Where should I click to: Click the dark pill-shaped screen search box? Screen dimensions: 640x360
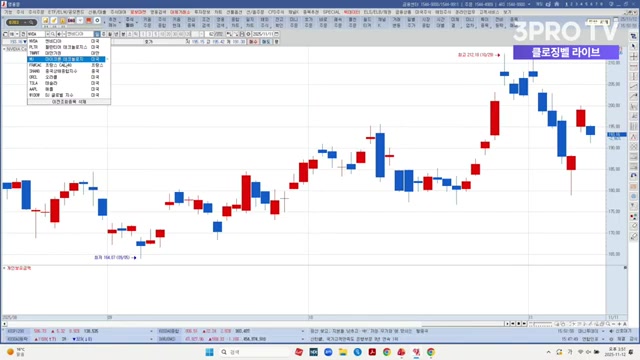(22, 22)
